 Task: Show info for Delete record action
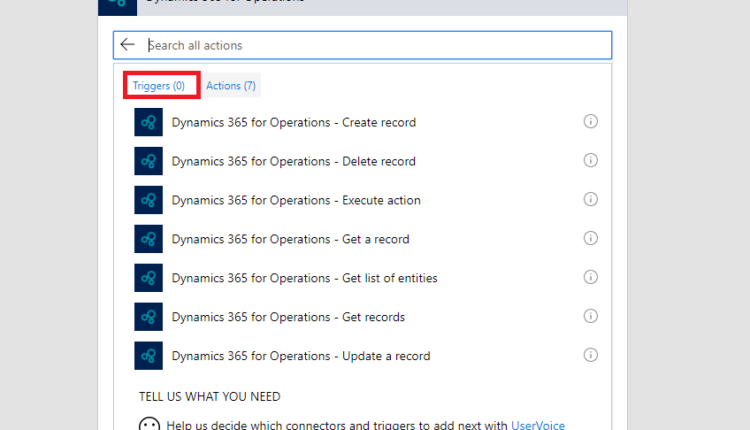pyautogui.click(x=590, y=161)
